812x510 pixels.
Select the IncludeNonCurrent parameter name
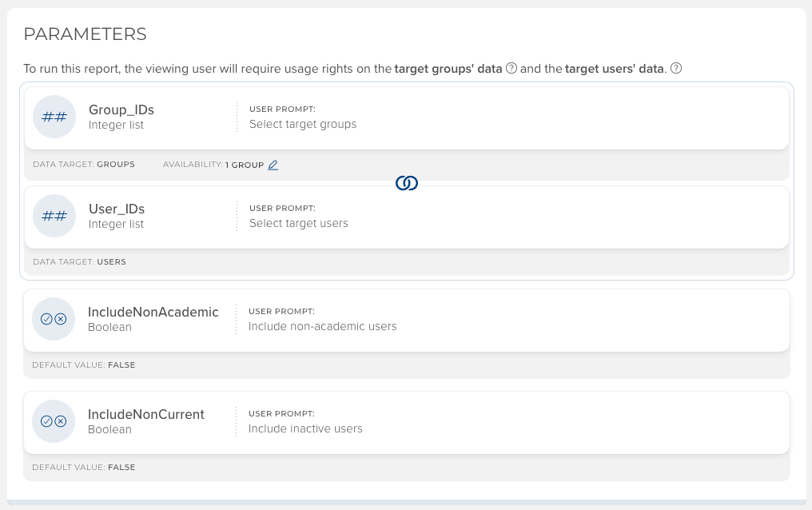point(145,414)
